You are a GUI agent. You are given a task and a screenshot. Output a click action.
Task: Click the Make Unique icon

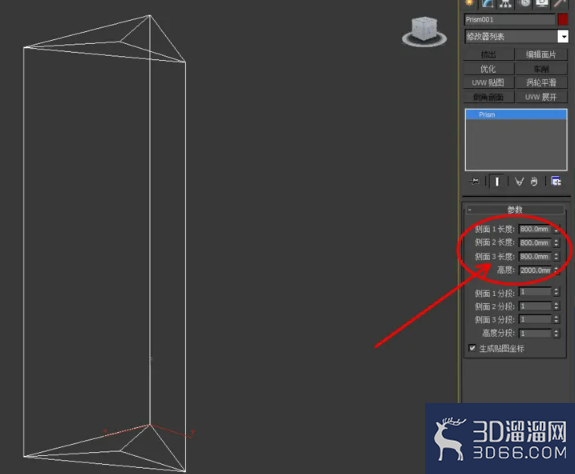click(519, 181)
